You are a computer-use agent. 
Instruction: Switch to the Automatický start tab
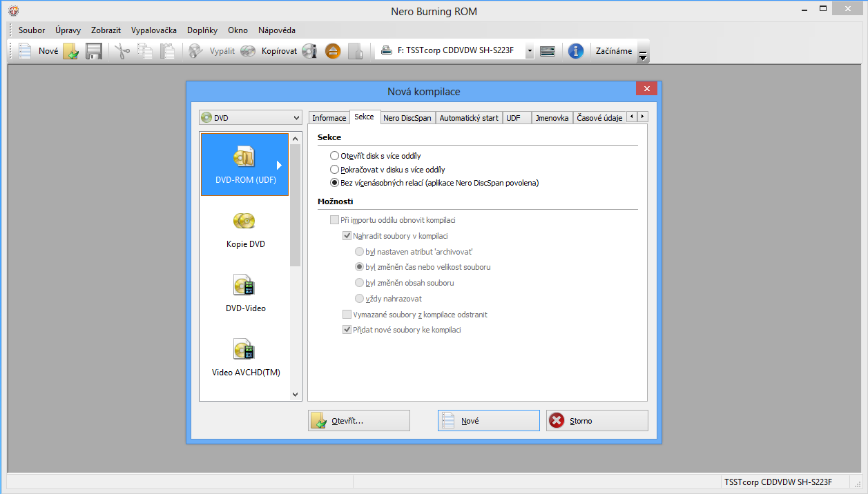point(469,118)
